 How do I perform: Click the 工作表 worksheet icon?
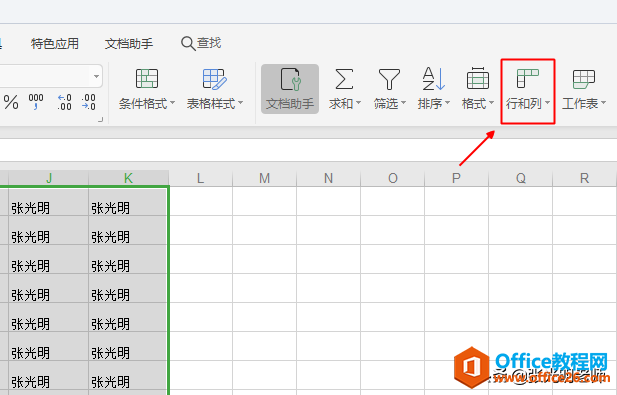[x=584, y=79]
